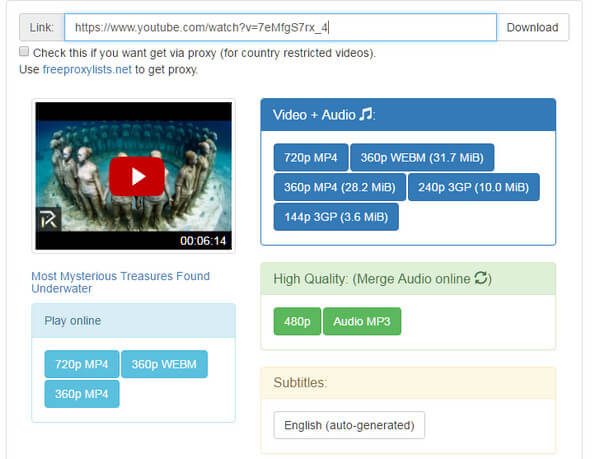This screenshot has height=459, width=600.
Task: Download the 360p MP4 (28.2 MiB) file
Action: click(339, 187)
